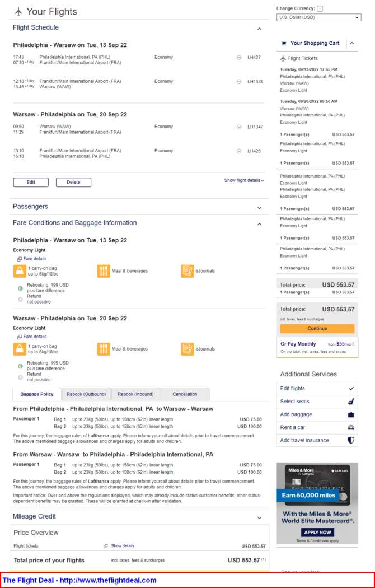Click flight number LH1348

(x=255, y=82)
